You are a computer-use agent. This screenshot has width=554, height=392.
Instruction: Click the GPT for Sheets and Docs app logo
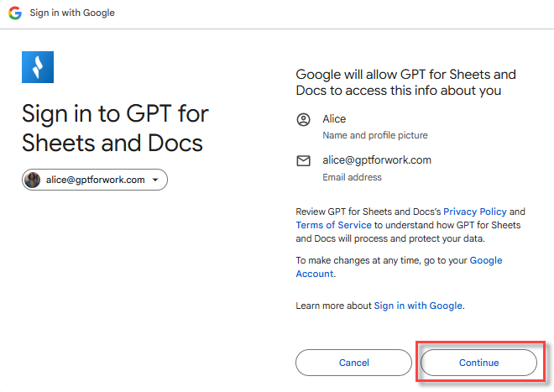tap(38, 67)
